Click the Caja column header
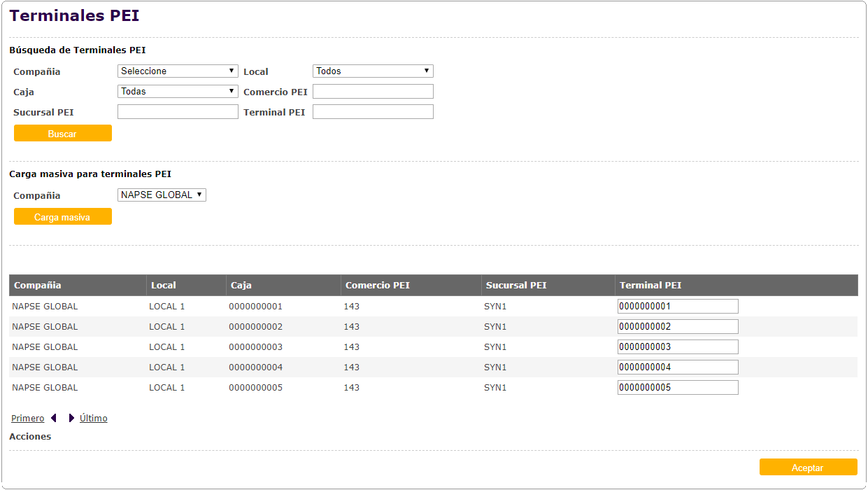The width and height of the screenshot is (868, 490). click(283, 286)
